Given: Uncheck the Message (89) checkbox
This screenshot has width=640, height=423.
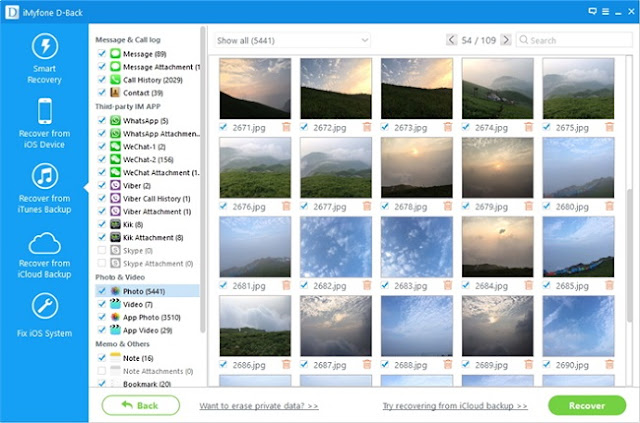Looking at the screenshot, I should pos(102,53).
